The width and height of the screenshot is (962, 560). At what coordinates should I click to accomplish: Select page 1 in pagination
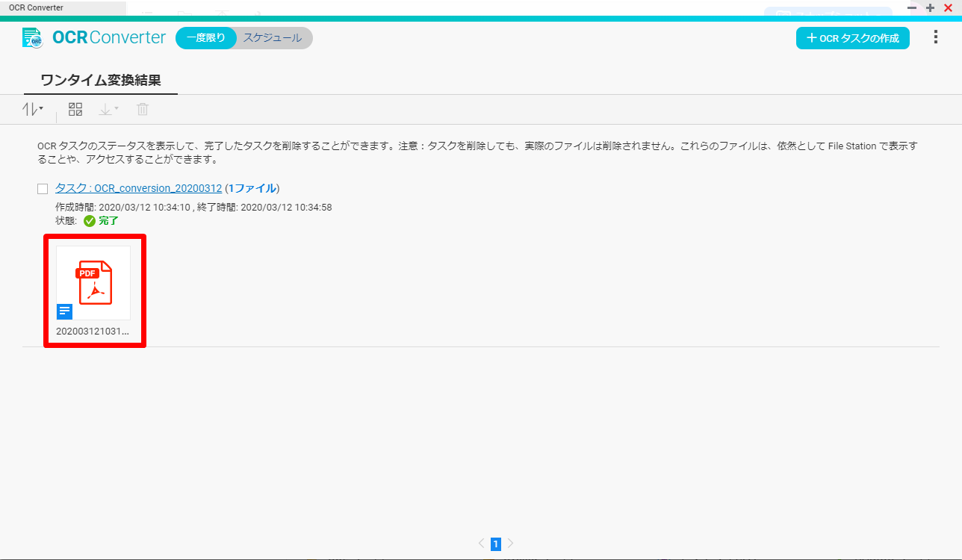pyautogui.click(x=496, y=544)
